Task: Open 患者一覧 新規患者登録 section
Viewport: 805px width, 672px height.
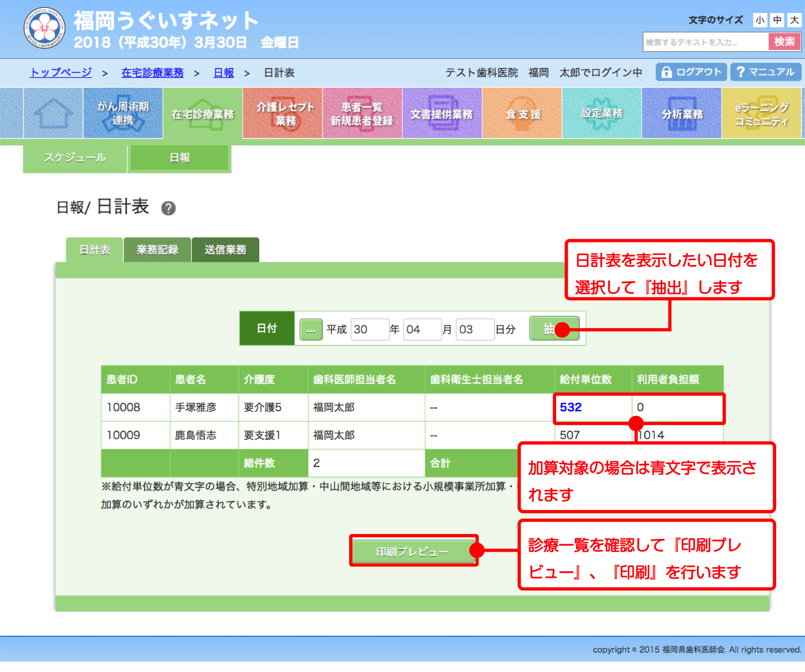Action: pyautogui.click(x=362, y=113)
